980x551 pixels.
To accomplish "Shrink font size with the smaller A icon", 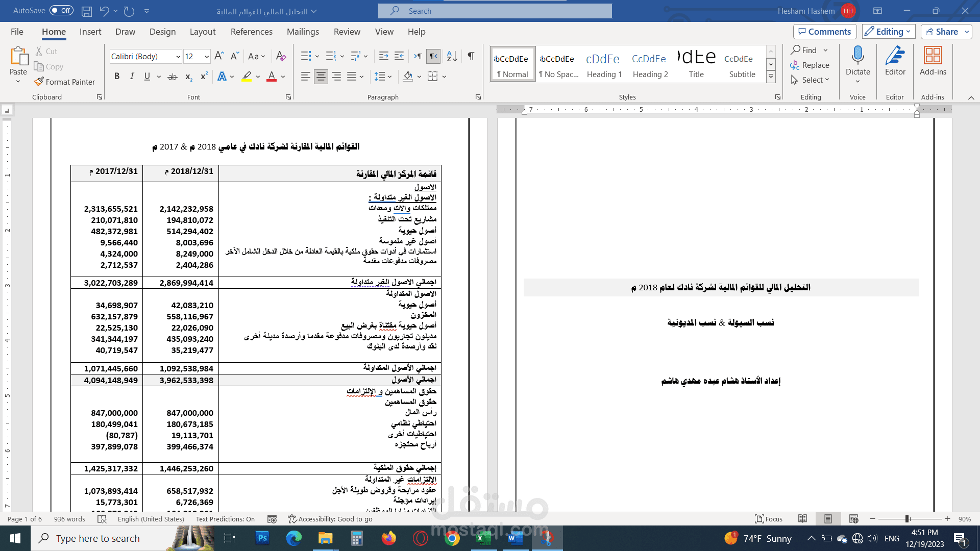I will (x=235, y=56).
